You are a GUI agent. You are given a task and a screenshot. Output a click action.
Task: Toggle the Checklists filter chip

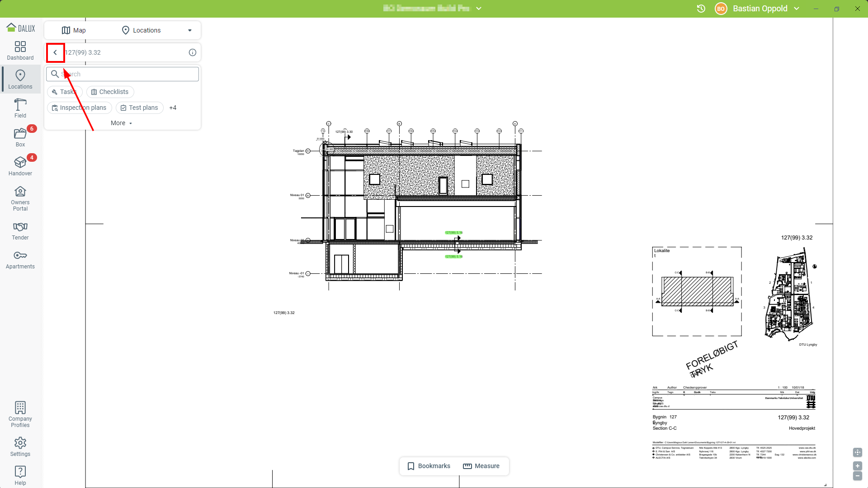click(x=110, y=92)
